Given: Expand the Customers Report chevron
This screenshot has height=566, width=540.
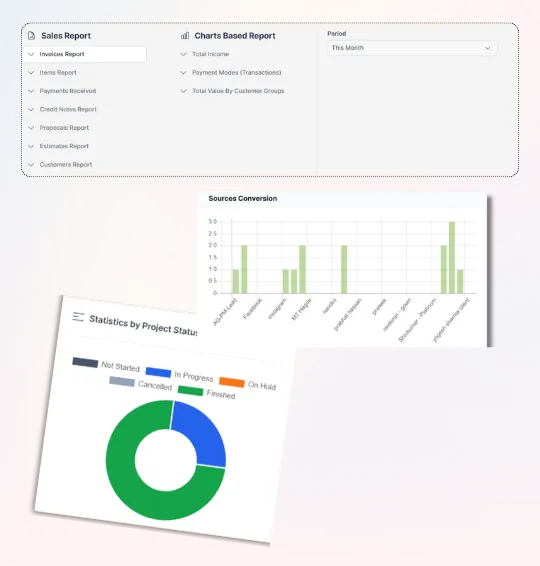Looking at the screenshot, I should (31, 165).
